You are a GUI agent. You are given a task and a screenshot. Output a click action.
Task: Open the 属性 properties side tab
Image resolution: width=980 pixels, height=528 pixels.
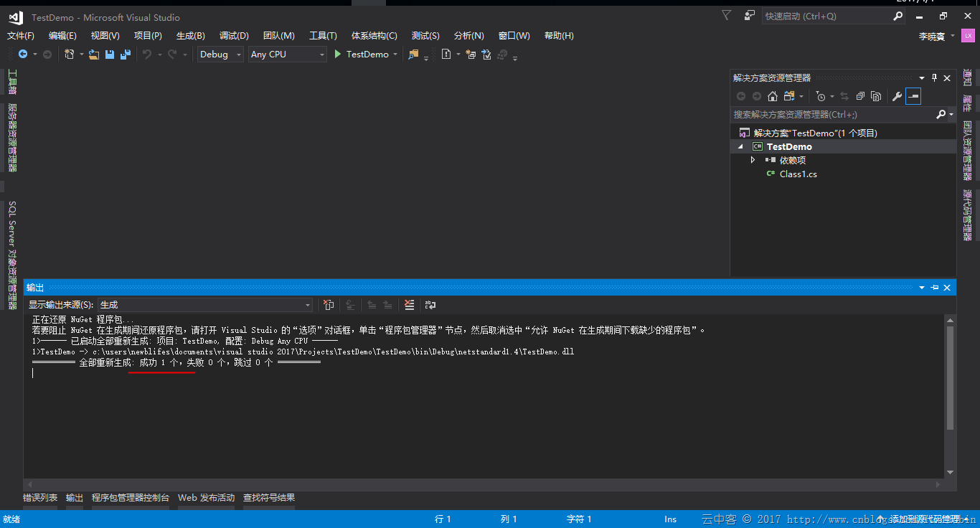coord(967,103)
